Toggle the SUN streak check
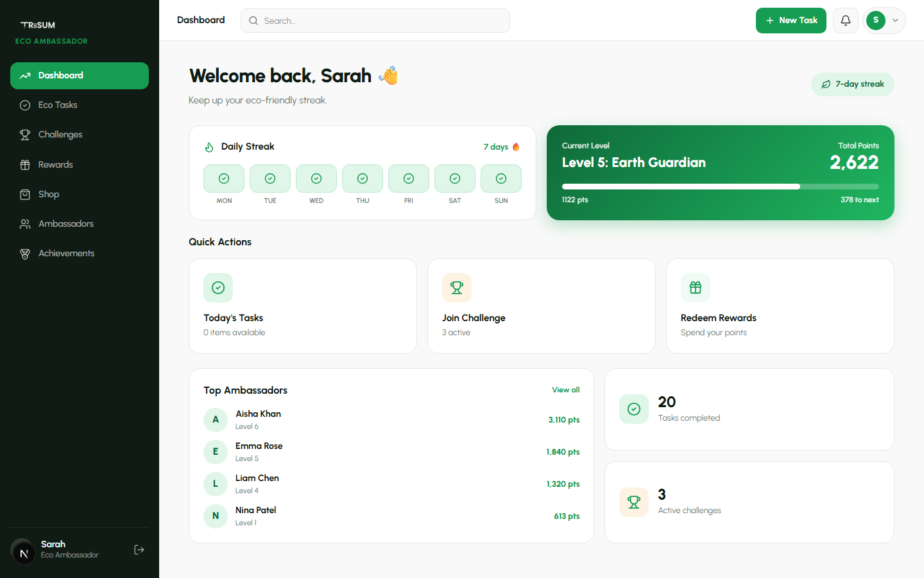924x578 pixels. tap(501, 179)
